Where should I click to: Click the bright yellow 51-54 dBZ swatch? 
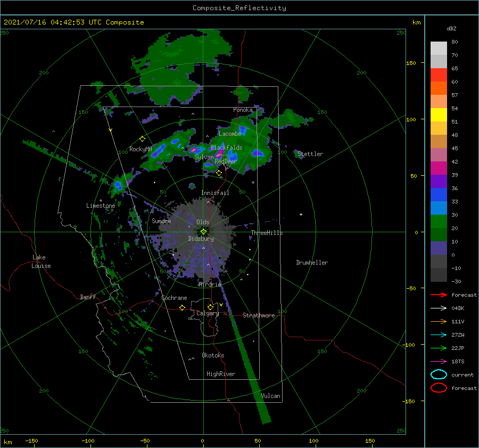click(x=439, y=115)
